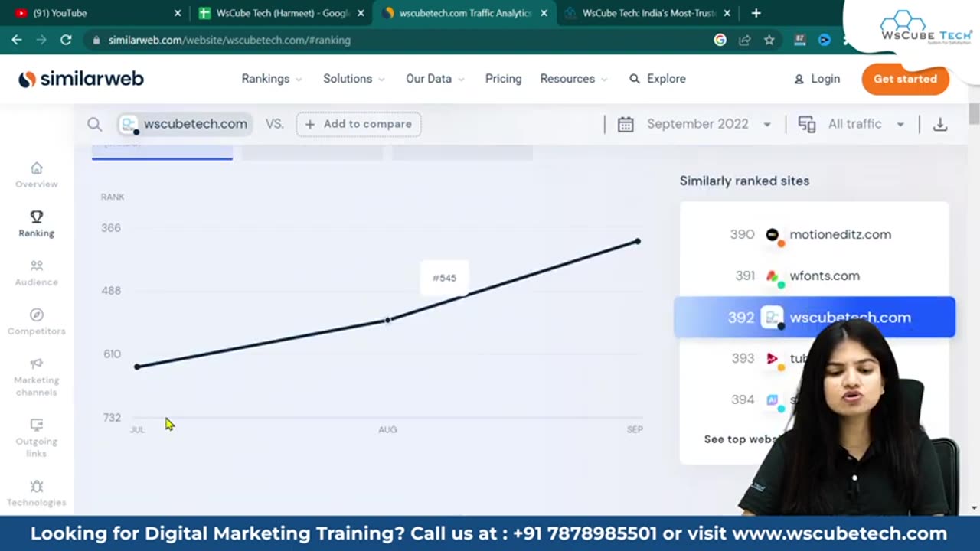Click the highlighted wscubetech.com rank 392 row

(x=815, y=318)
